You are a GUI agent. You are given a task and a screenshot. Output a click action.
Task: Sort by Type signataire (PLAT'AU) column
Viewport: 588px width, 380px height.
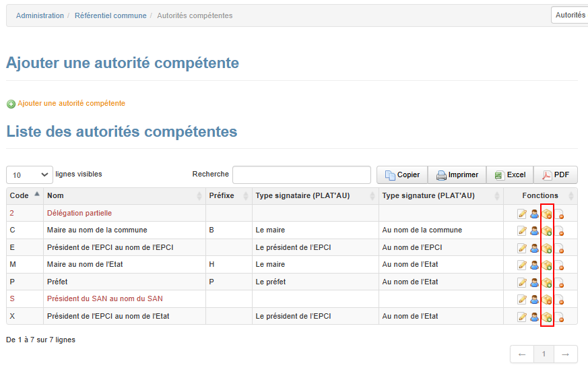[x=315, y=196]
